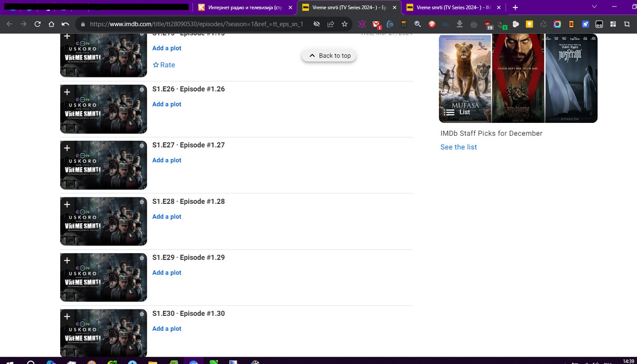Add a plot for episode 1.27
The height and width of the screenshot is (364, 637).
(x=167, y=160)
